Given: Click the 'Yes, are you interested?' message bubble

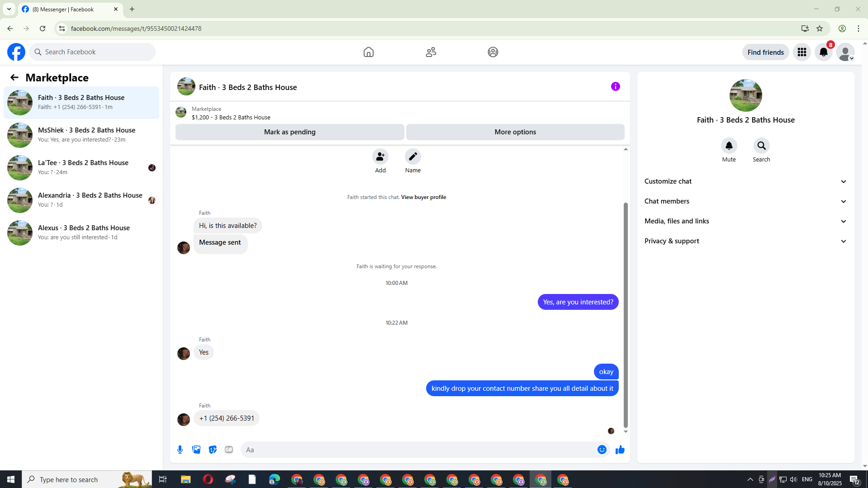Looking at the screenshot, I should 578,302.
